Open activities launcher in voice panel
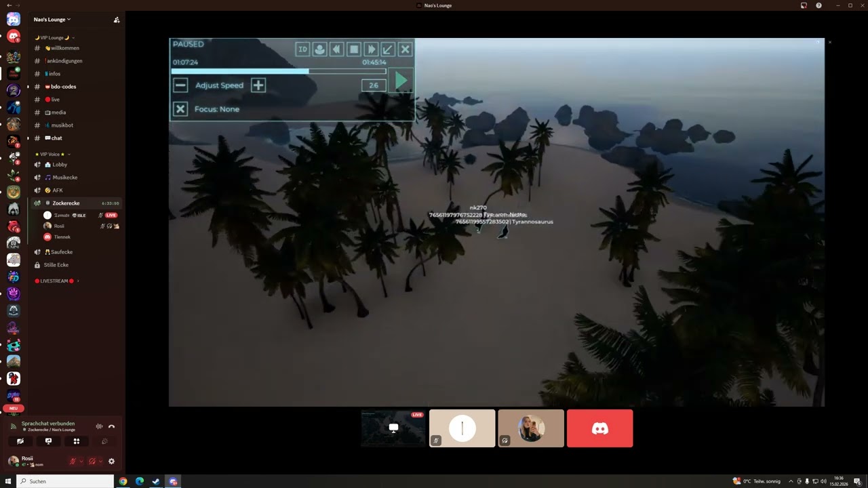The image size is (868, 488). (x=77, y=441)
